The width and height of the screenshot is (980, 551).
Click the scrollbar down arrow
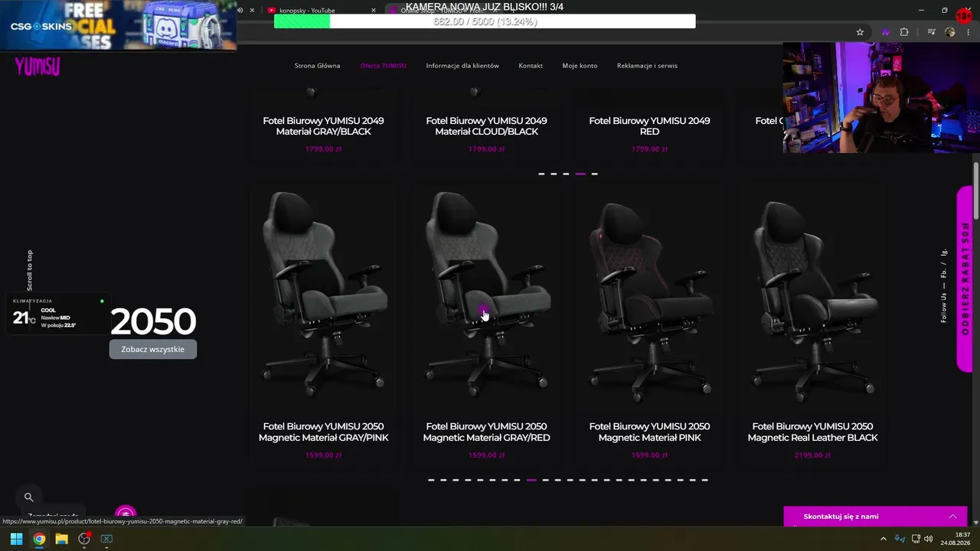pyautogui.click(x=976, y=522)
